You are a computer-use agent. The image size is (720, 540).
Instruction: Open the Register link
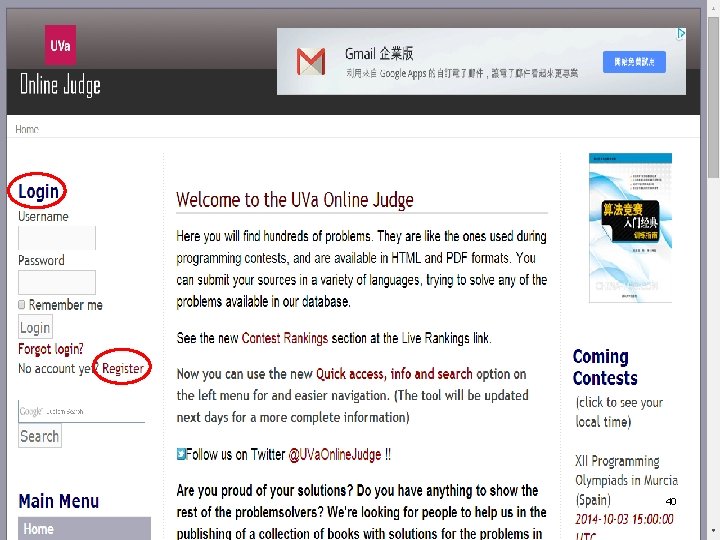(x=123, y=368)
